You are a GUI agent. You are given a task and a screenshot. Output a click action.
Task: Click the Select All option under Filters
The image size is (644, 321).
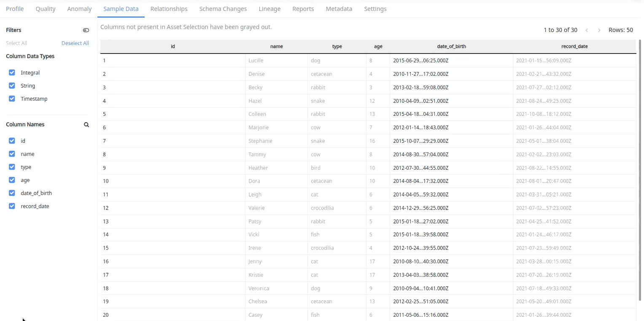pos(16,43)
